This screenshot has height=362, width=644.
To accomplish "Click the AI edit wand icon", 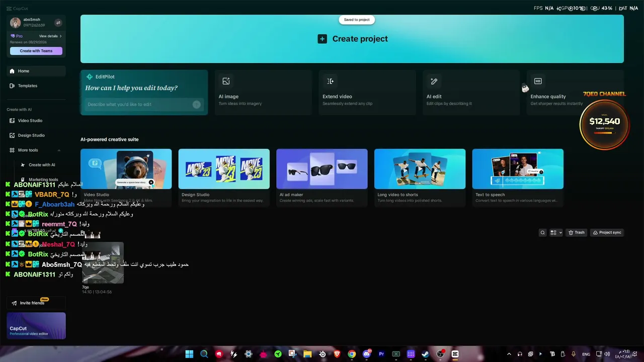I will tap(434, 81).
